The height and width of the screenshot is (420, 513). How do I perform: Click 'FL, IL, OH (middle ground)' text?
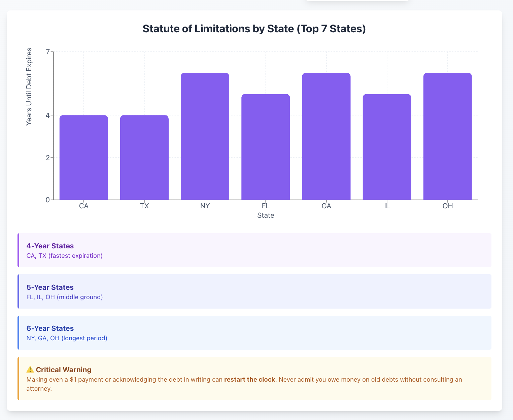click(65, 297)
